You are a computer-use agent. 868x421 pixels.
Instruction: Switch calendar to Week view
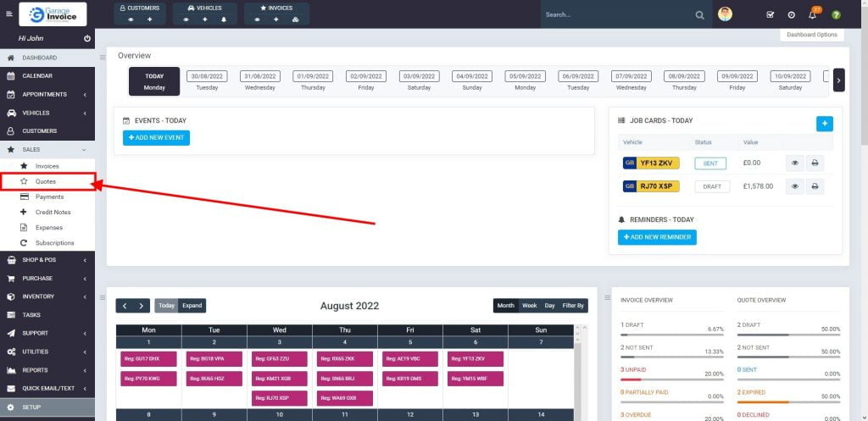point(529,306)
